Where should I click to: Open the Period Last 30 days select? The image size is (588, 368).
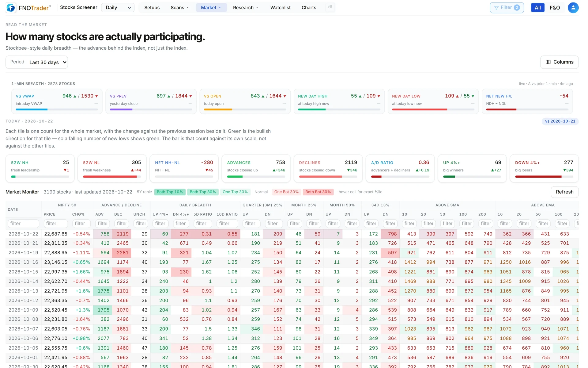point(37,62)
